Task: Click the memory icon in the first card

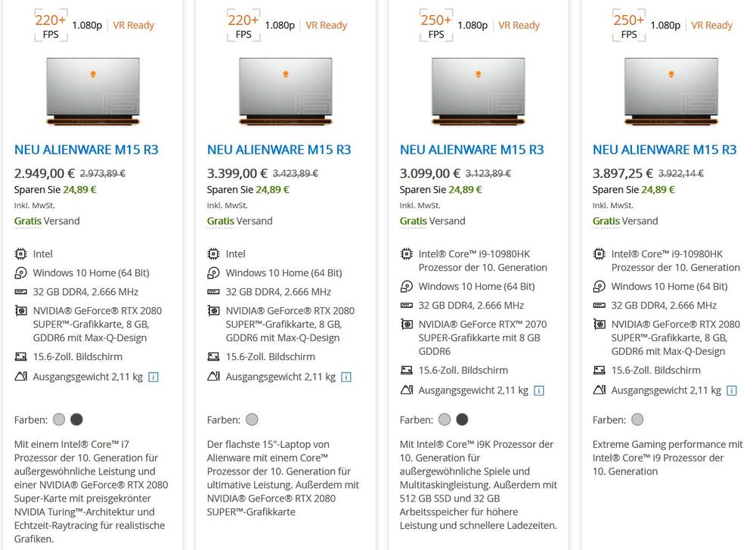Action: tap(20, 292)
